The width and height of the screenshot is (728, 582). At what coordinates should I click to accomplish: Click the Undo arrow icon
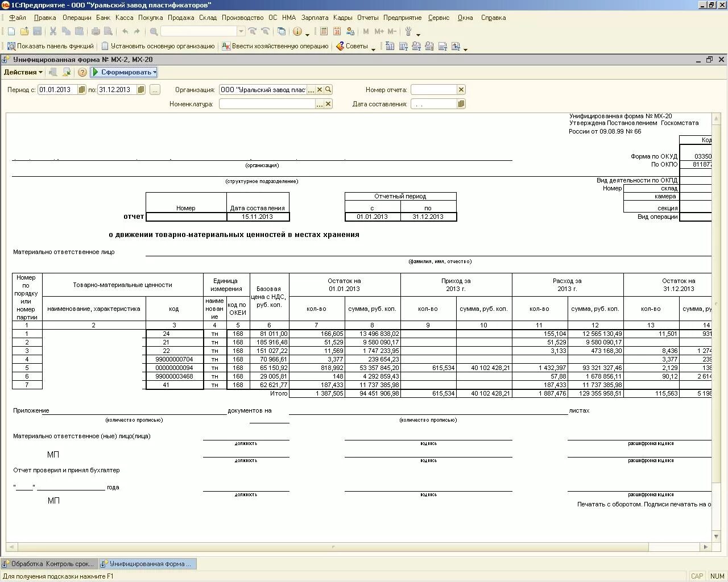[125, 31]
